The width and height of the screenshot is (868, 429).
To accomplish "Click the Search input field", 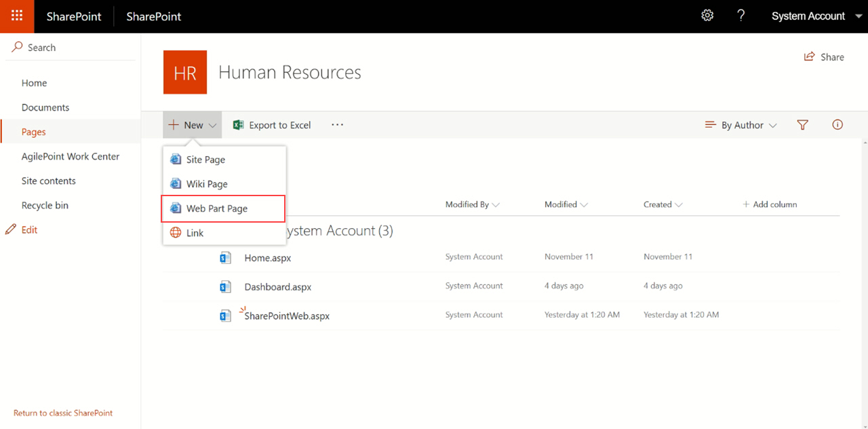I will pyautogui.click(x=71, y=48).
